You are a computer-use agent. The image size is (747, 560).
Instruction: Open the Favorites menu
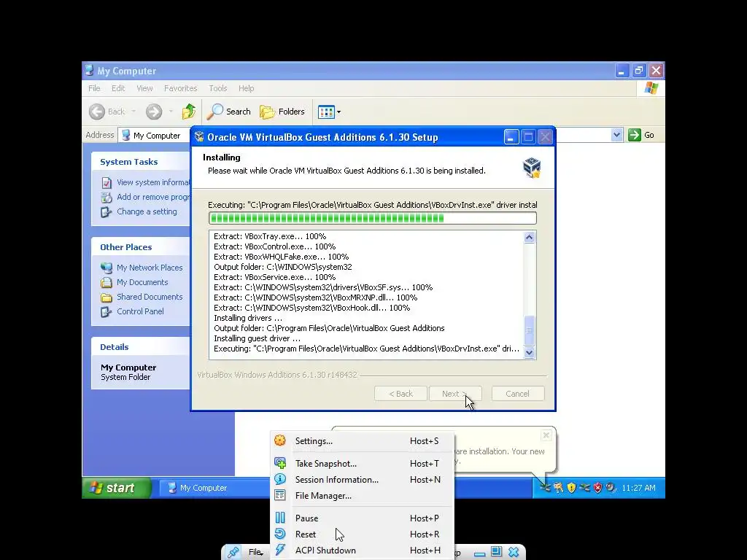coord(181,88)
